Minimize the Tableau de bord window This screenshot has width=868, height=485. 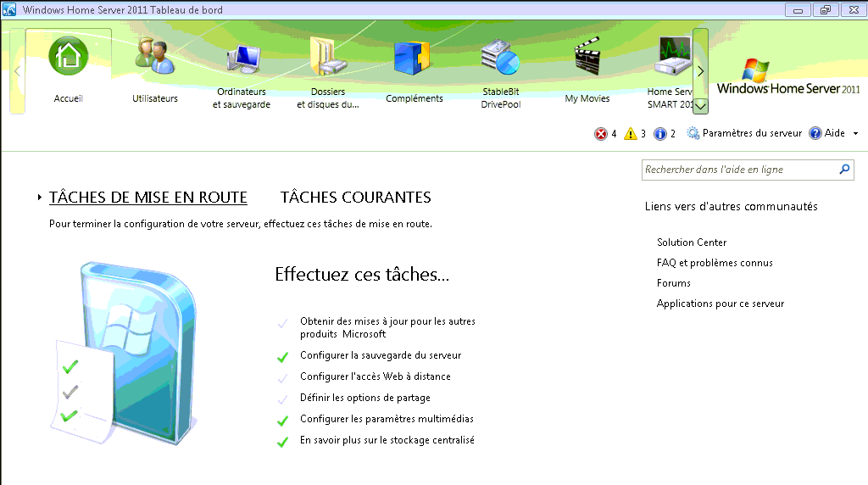point(798,9)
